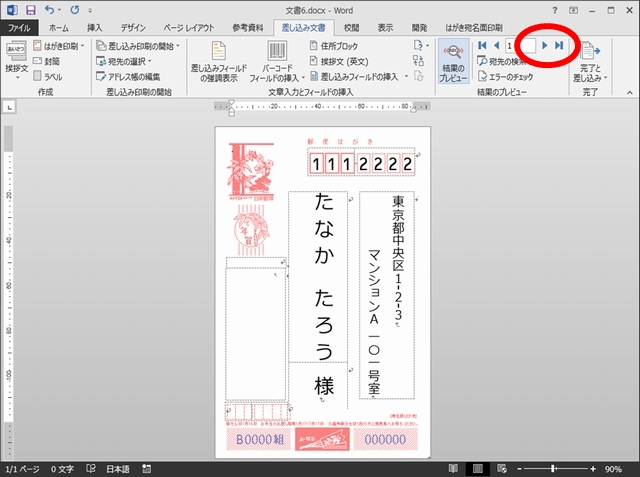Collapse the ribbon with the chevron
Viewport: 640px width, 477px height.
(x=630, y=93)
